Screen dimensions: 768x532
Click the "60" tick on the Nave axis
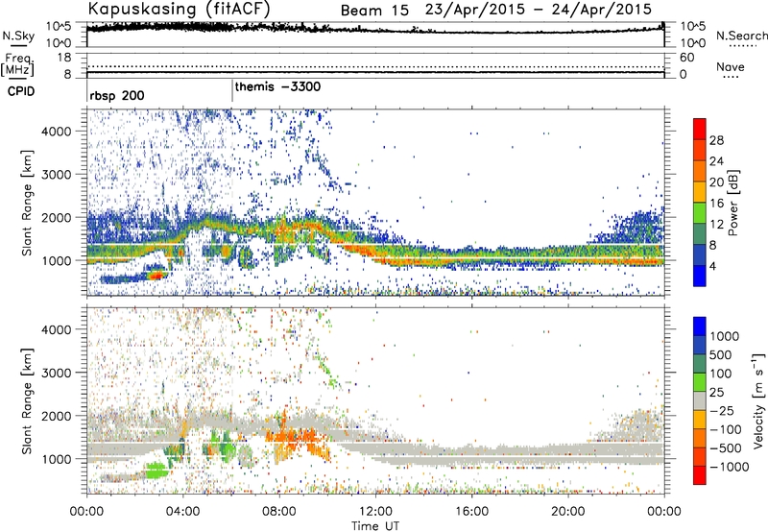[687, 58]
